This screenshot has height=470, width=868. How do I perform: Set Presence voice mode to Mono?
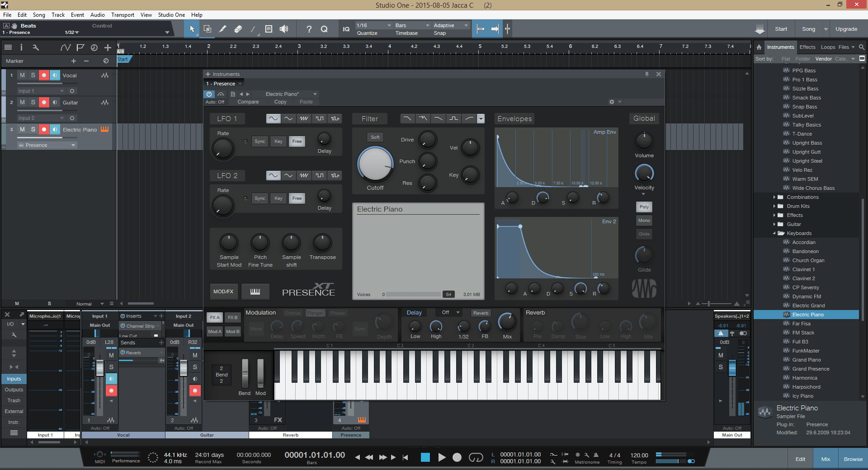tap(644, 220)
